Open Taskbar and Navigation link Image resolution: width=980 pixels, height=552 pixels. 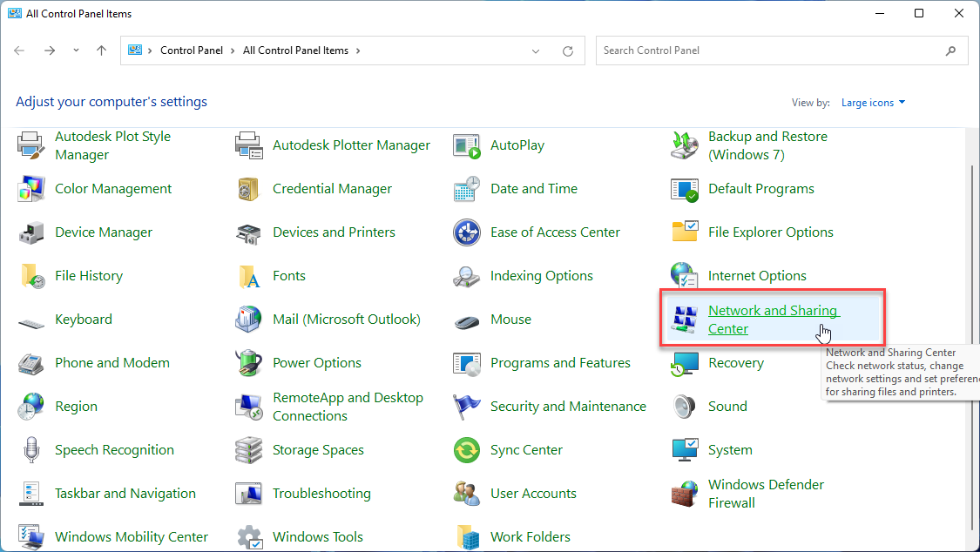125,494
